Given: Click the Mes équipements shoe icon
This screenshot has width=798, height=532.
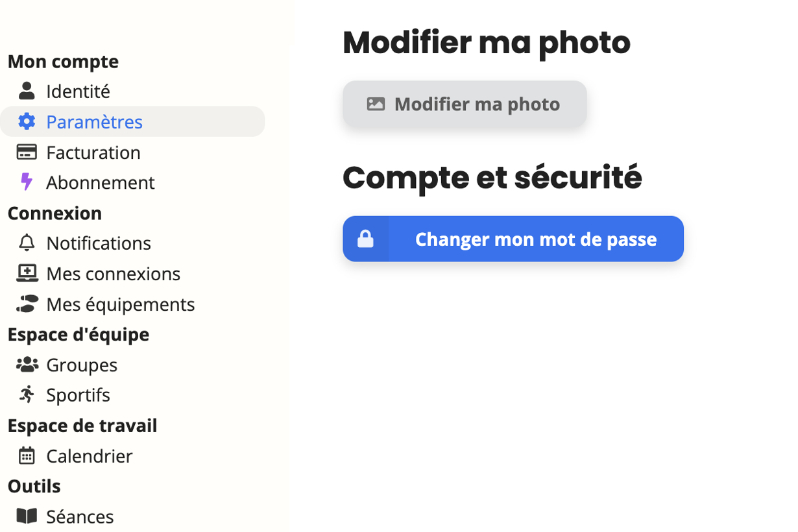Looking at the screenshot, I should pos(27,304).
